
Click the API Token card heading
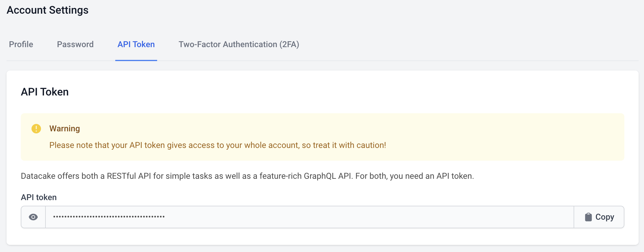(45, 92)
